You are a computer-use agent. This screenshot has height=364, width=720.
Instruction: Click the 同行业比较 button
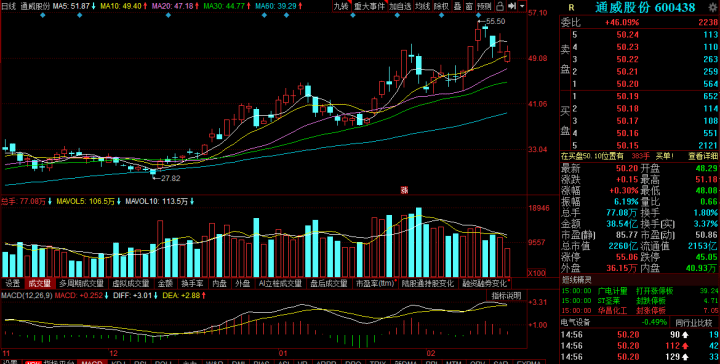(693, 322)
